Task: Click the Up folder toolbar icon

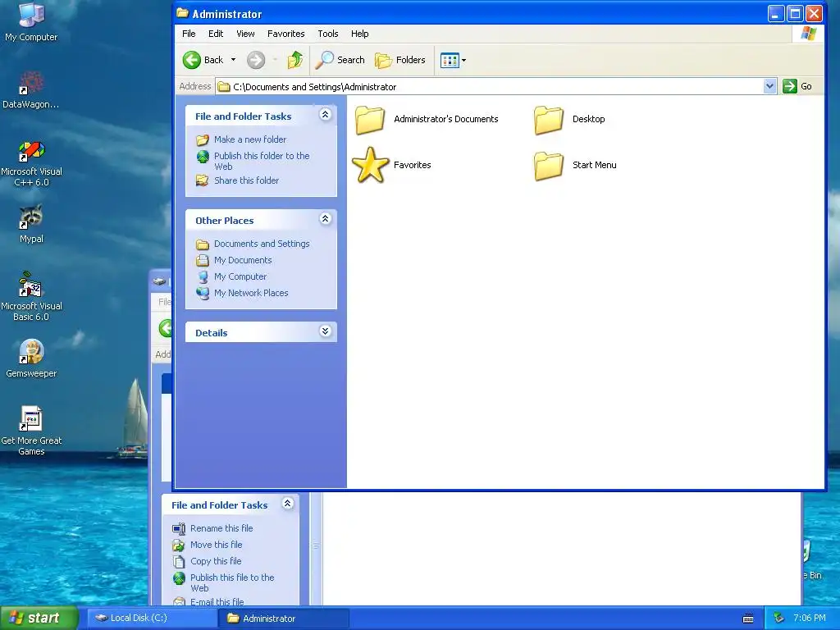Action: click(295, 60)
